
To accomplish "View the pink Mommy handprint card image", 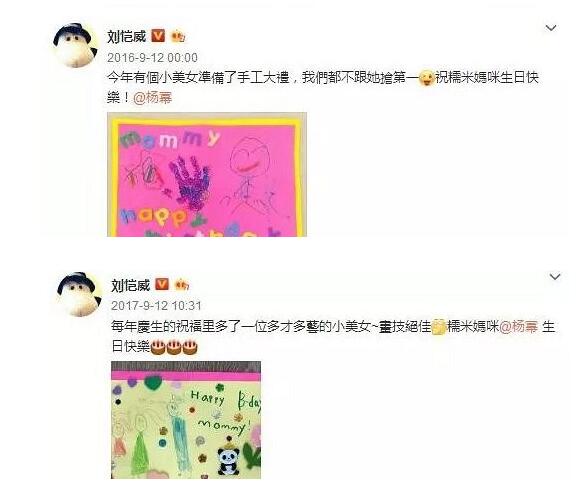I will [x=207, y=175].
